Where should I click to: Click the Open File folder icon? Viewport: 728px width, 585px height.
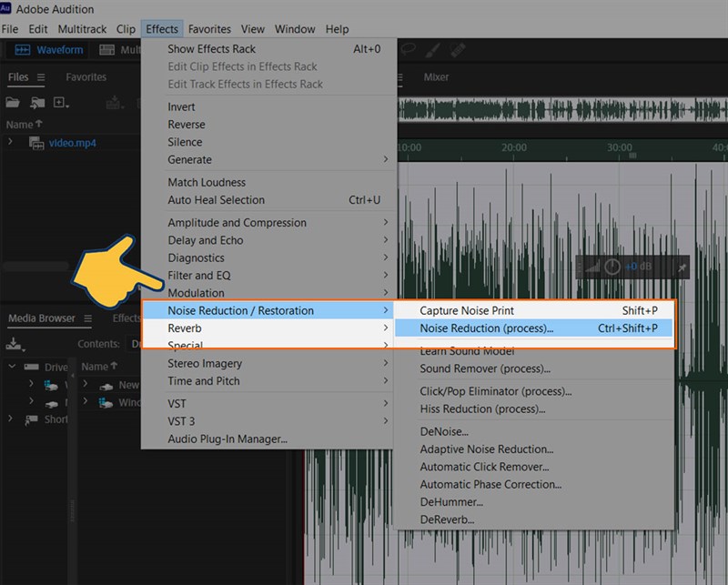[x=13, y=101]
